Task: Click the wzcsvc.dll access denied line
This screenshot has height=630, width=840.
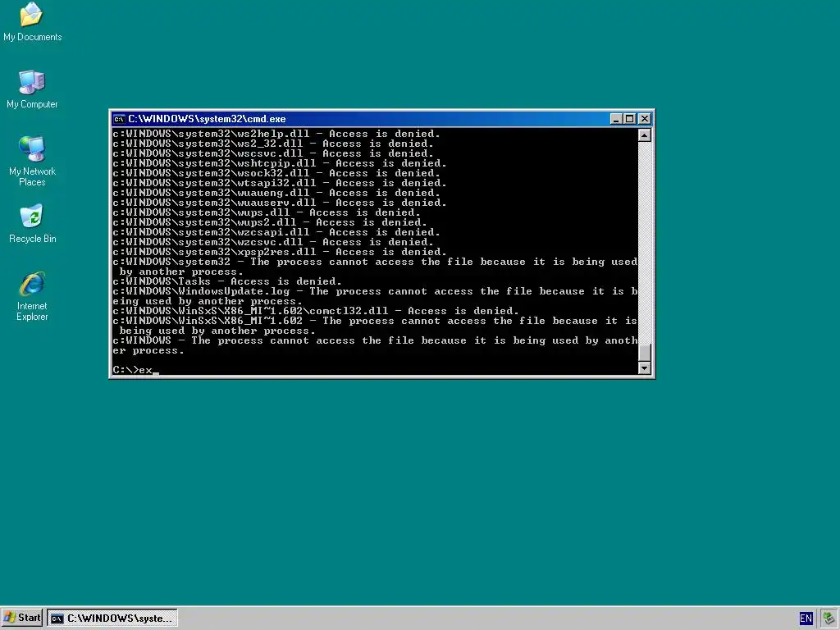Action: 273,242
